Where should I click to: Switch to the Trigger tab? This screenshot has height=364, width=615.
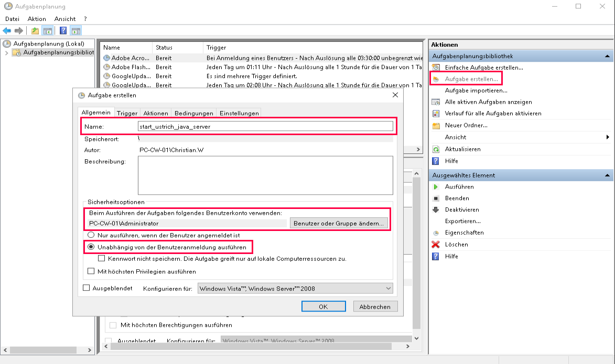pos(127,113)
